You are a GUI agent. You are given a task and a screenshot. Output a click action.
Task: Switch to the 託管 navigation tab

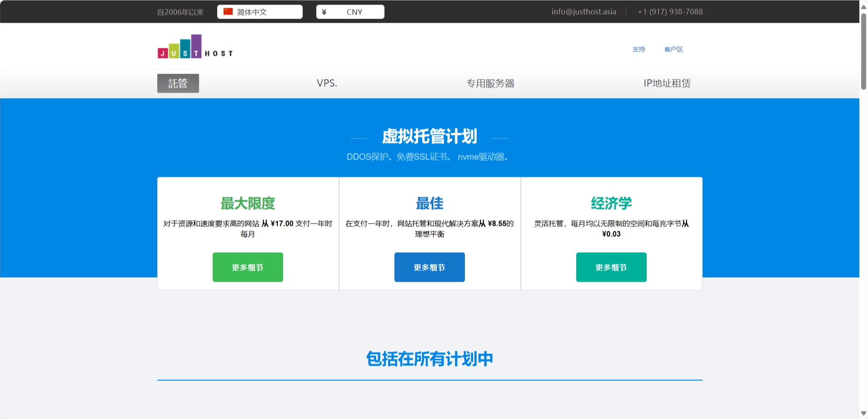tap(178, 83)
